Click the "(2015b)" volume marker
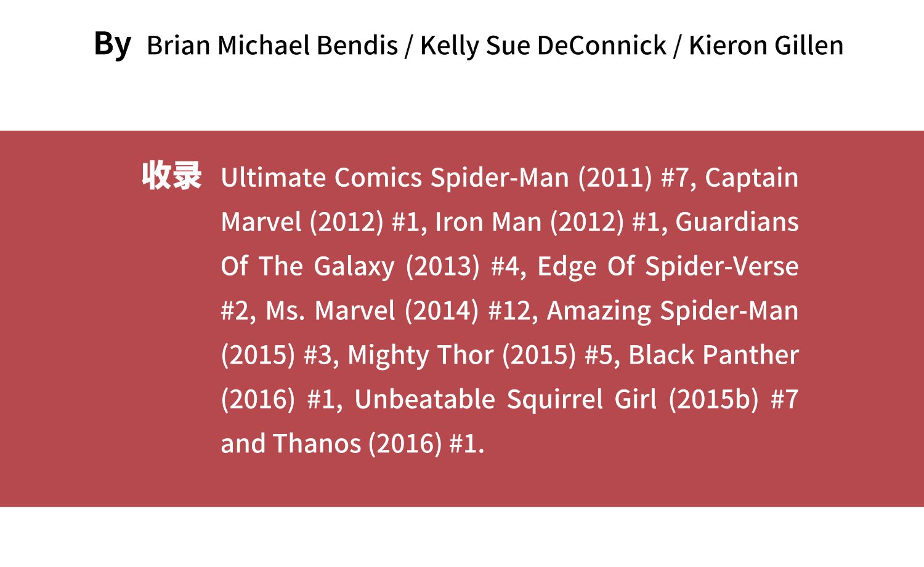This screenshot has height=567, width=924. (x=713, y=400)
